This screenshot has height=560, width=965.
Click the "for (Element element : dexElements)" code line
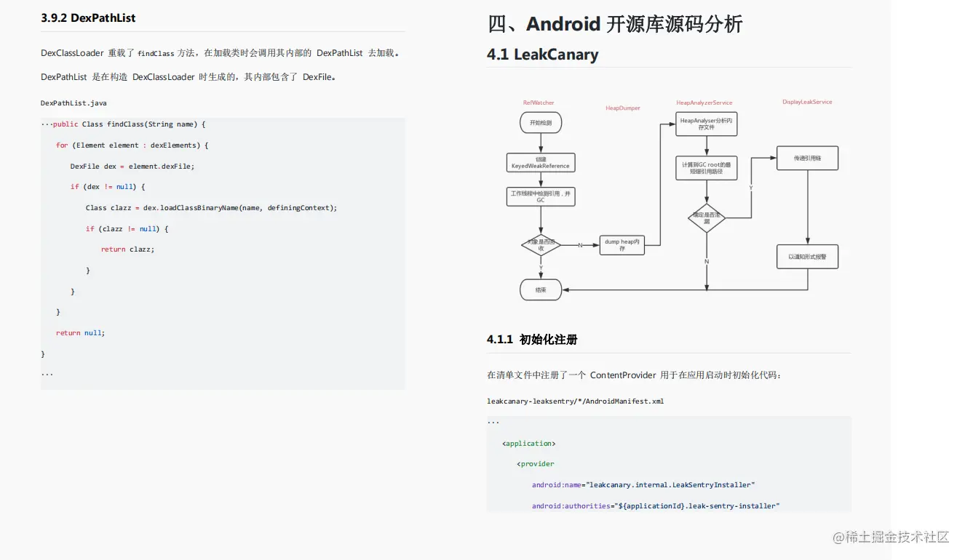[132, 145]
